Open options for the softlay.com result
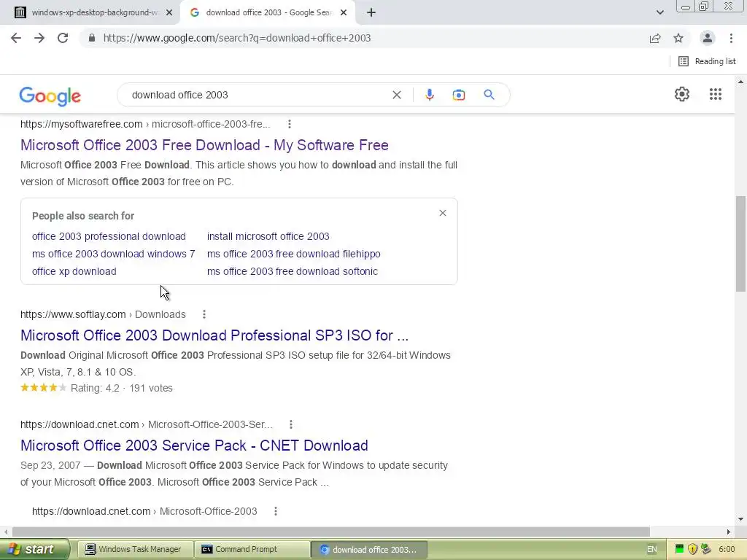747x560 pixels. [204, 314]
